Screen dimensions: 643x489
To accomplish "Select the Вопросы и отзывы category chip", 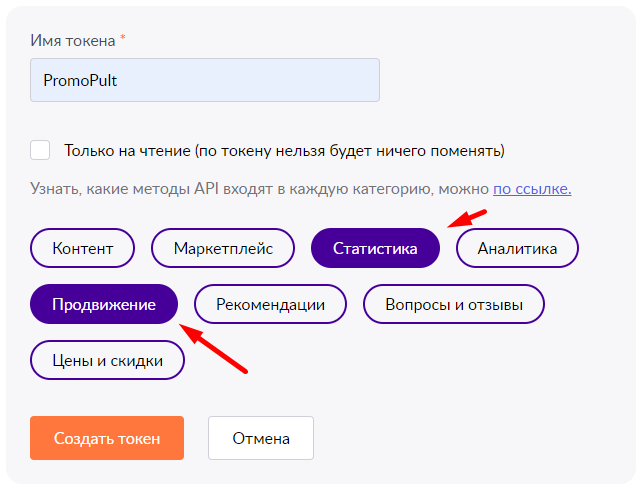I will pos(454,304).
